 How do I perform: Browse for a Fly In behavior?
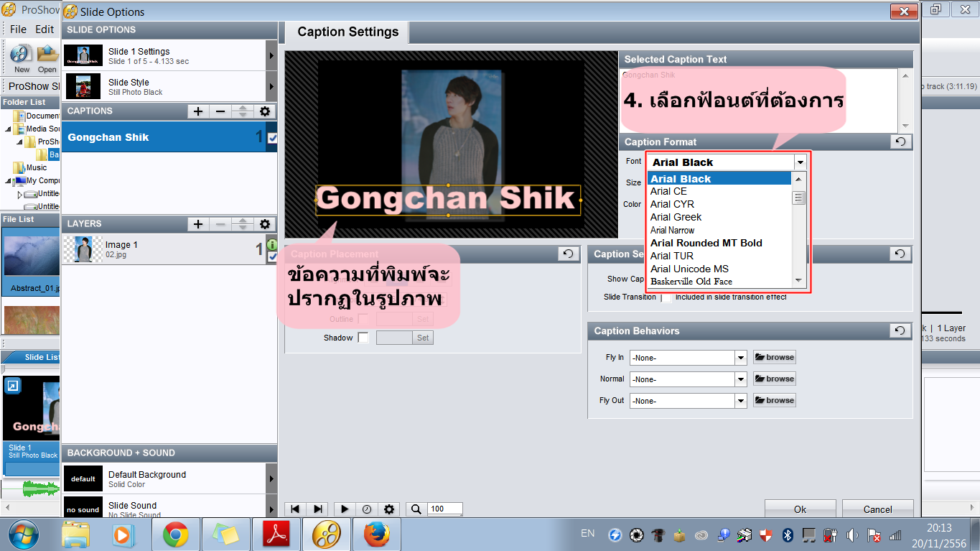pyautogui.click(x=775, y=357)
